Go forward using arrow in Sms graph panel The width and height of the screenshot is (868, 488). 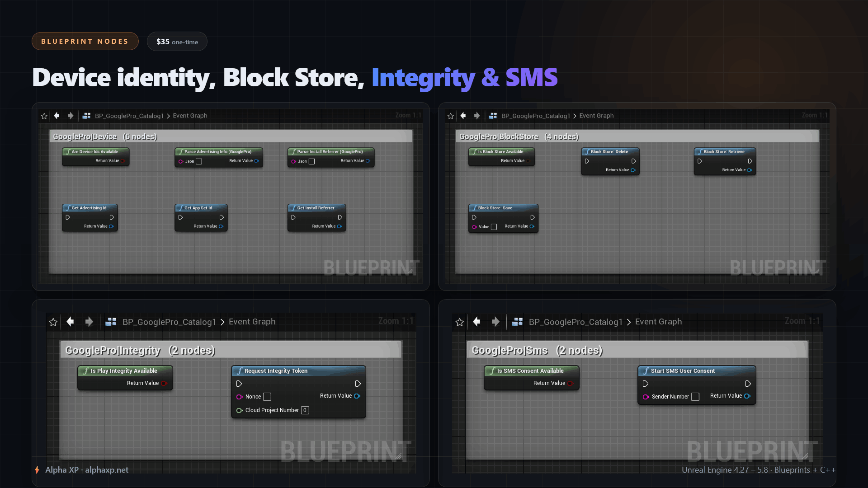(495, 322)
